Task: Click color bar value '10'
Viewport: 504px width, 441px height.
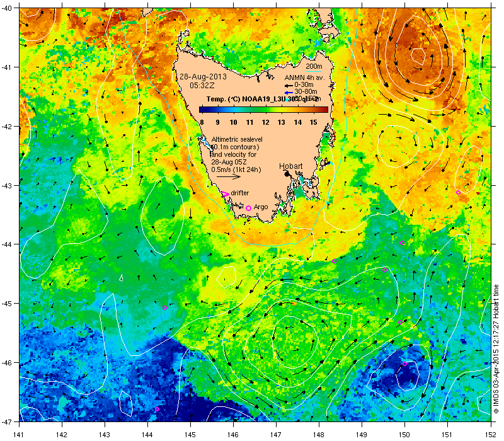Action: pyautogui.click(x=233, y=122)
